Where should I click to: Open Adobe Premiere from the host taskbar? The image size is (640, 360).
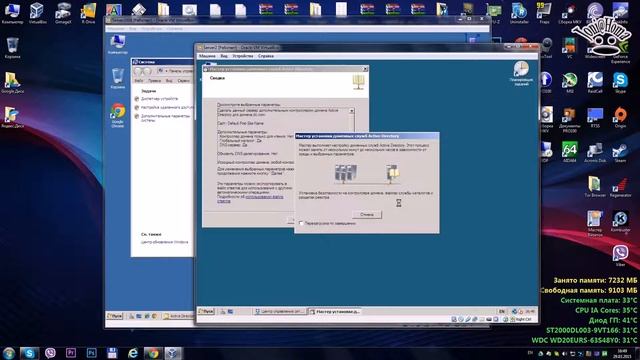[71, 353]
